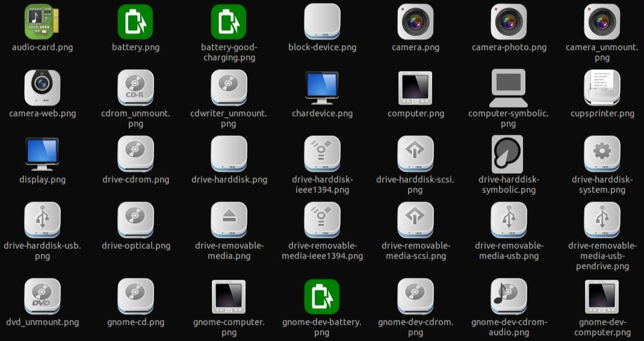Select the cdwriter_unmount.png disc icon
This screenshot has width=644, height=341.
coord(229,88)
